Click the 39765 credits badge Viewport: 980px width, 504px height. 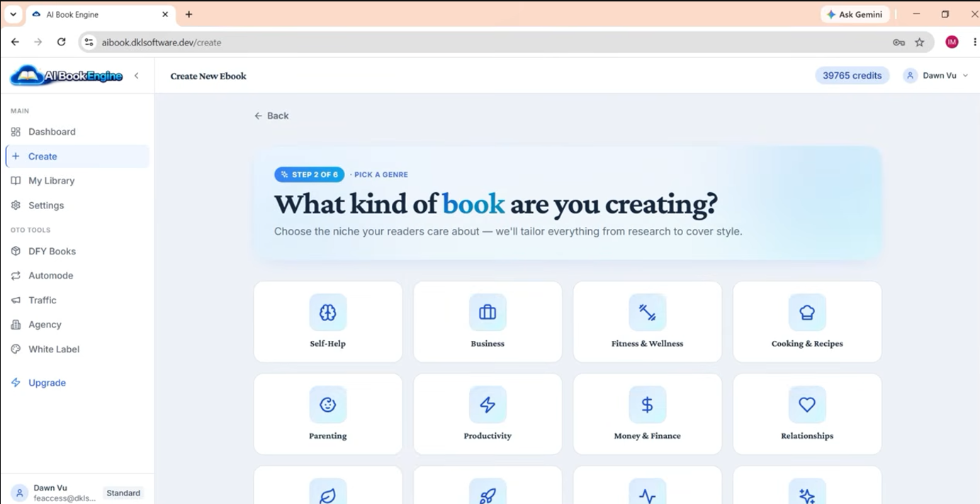[x=852, y=76]
